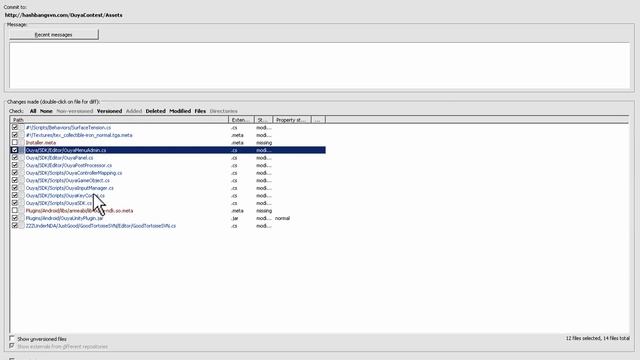Select OuyaPostProcessor.cs file path

[x=69, y=165]
